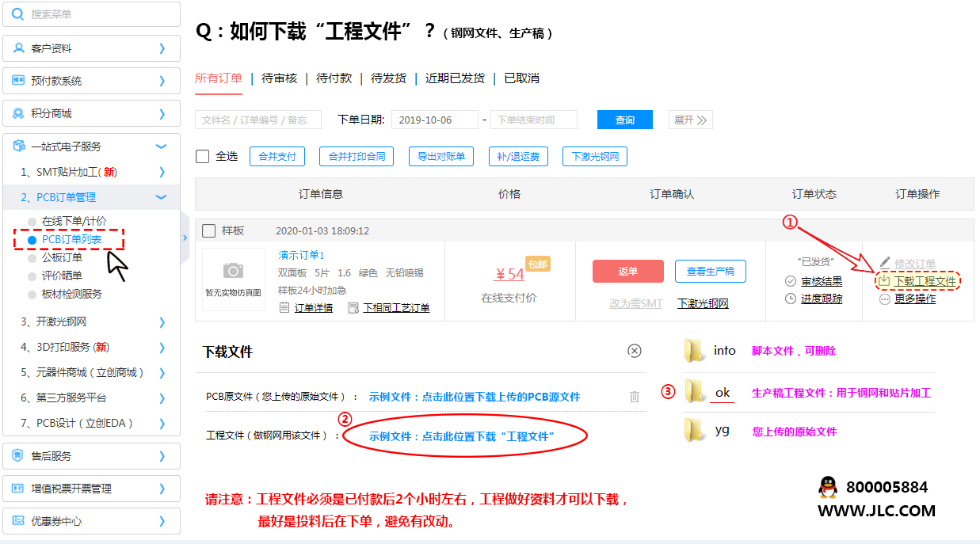
Task: Switch to the 待付款 tab
Action: [334, 78]
